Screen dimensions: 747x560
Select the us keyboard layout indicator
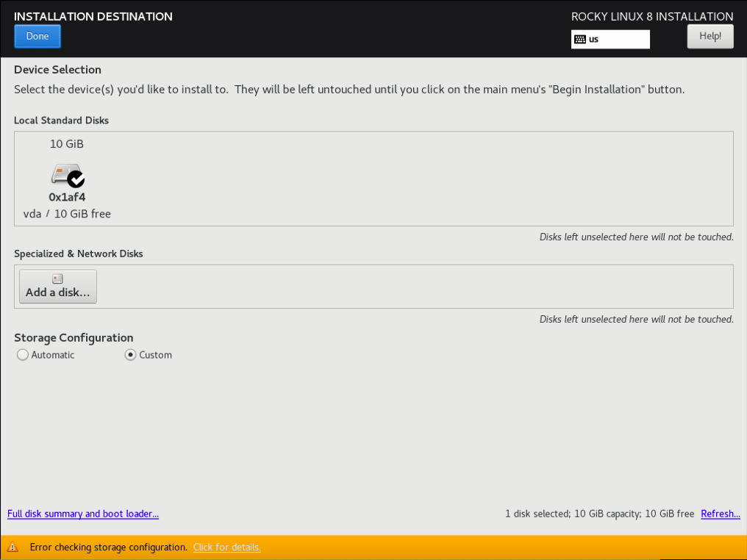[610, 40]
